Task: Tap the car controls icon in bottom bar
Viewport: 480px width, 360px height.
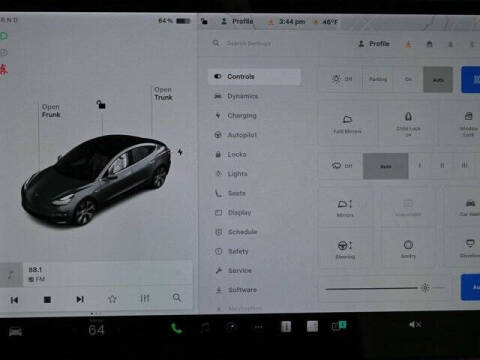Action: [x=15, y=331]
